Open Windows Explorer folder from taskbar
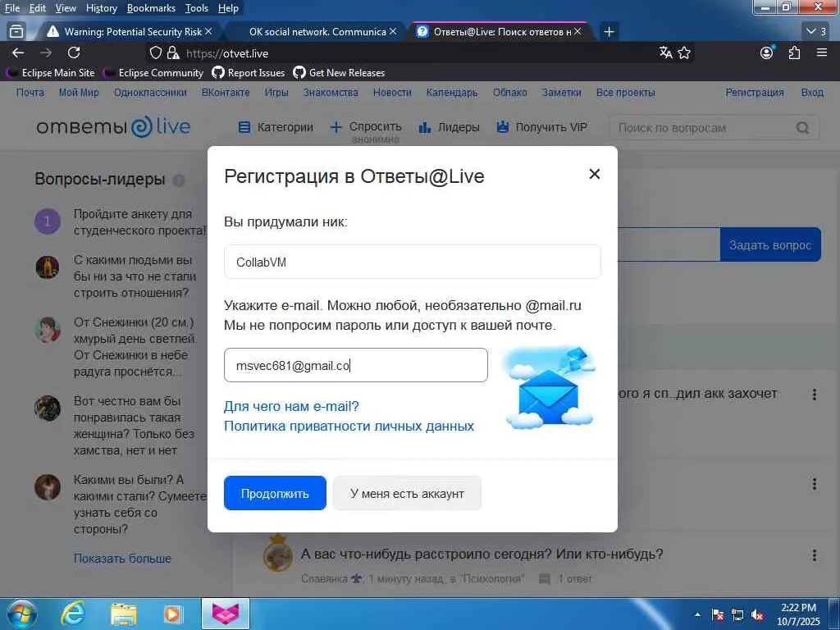This screenshot has width=840, height=630. pyautogui.click(x=124, y=614)
